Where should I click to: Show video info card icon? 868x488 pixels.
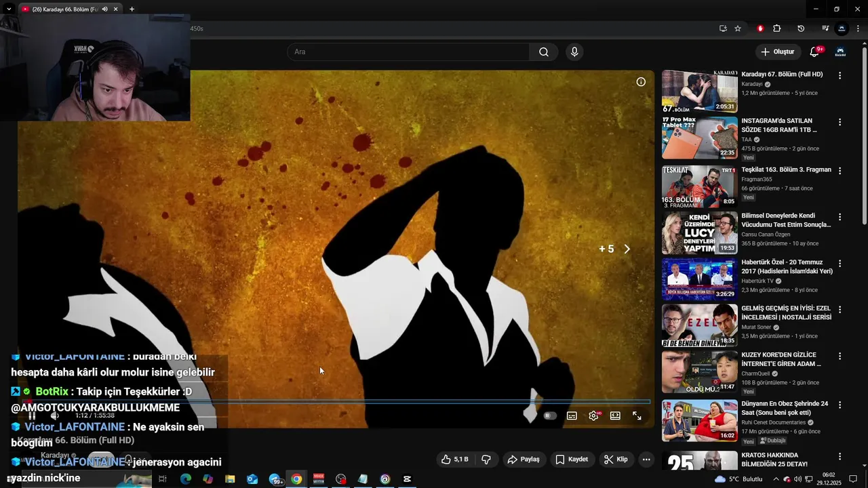click(x=641, y=82)
